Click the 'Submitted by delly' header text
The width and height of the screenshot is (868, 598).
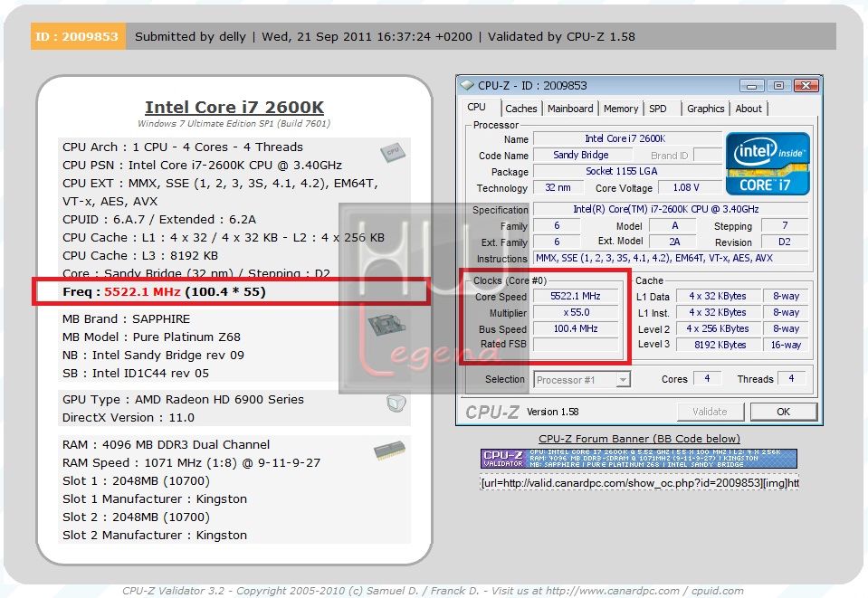pyautogui.click(x=190, y=36)
